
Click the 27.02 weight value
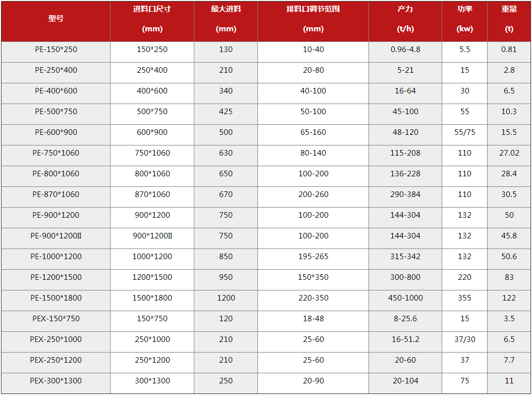[509, 153]
